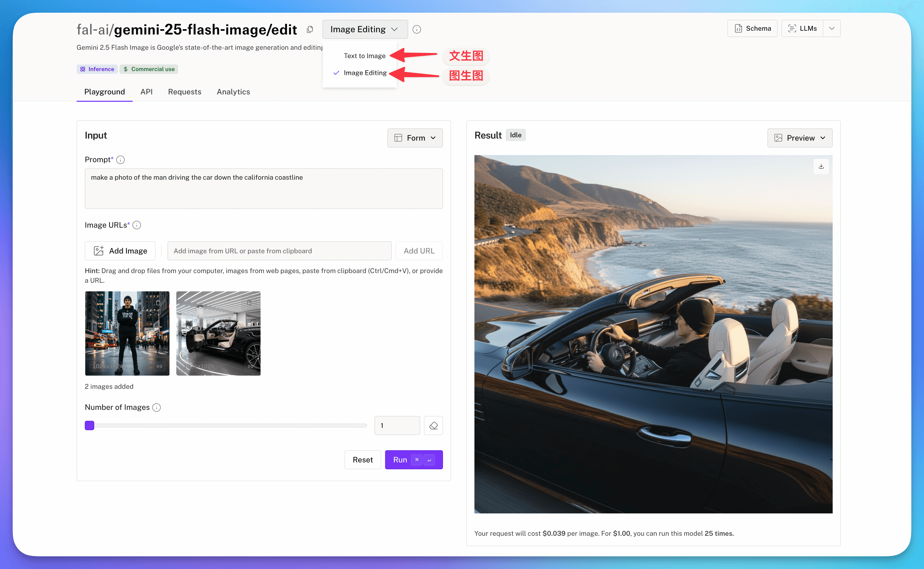This screenshot has width=924, height=569.
Task: Adjust the Number of Images slider
Action: click(x=90, y=425)
